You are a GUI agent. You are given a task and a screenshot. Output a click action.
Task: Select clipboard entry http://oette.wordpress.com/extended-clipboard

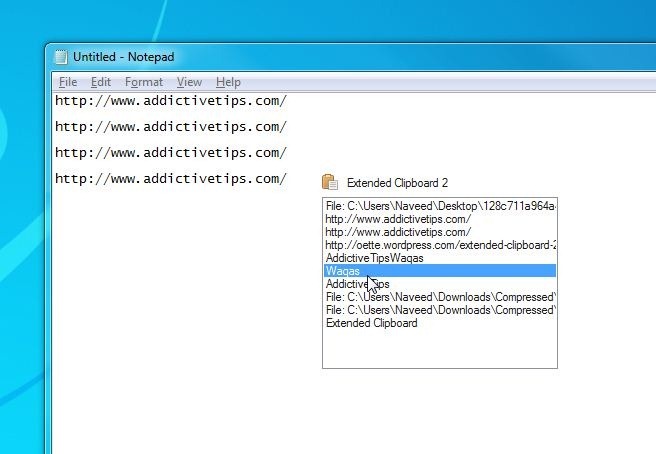point(440,245)
